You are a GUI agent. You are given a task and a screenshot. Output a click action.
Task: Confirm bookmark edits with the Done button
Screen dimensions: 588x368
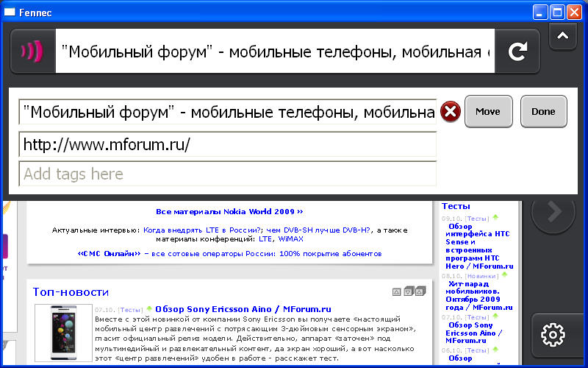click(x=543, y=112)
